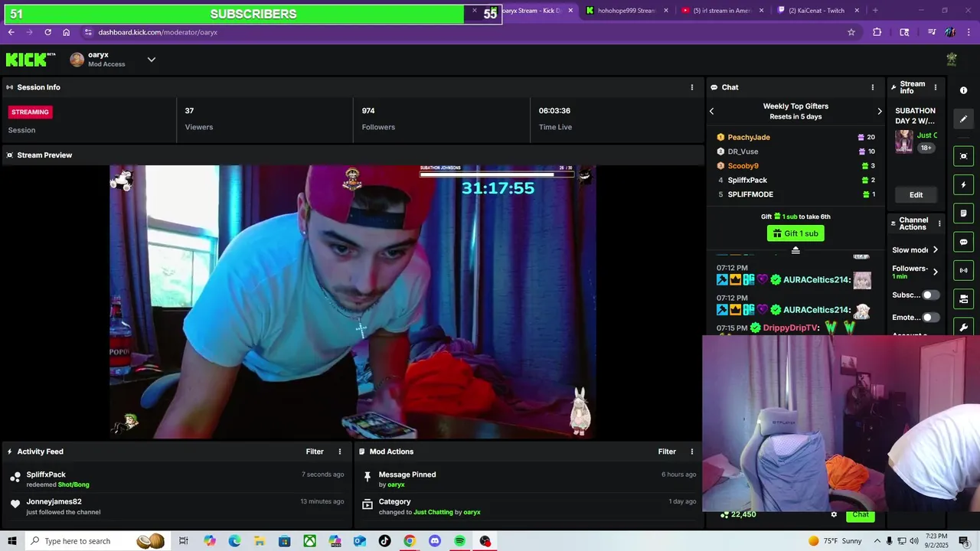The height and width of the screenshot is (551, 980).
Task: Open TikTok from the taskbar
Action: tap(384, 541)
